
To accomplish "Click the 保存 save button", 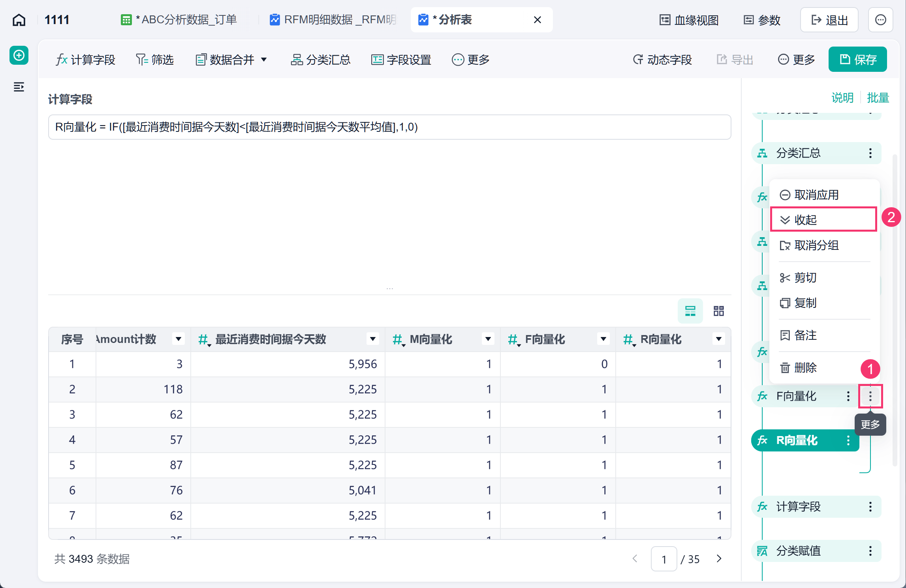I will (857, 59).
